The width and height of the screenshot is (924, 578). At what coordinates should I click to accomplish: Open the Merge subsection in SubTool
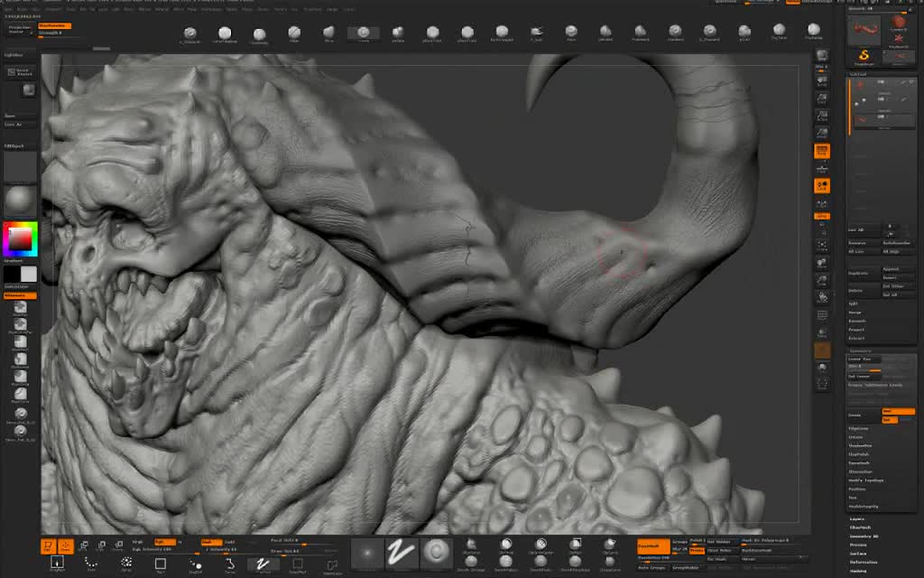[x=855, y=312]
